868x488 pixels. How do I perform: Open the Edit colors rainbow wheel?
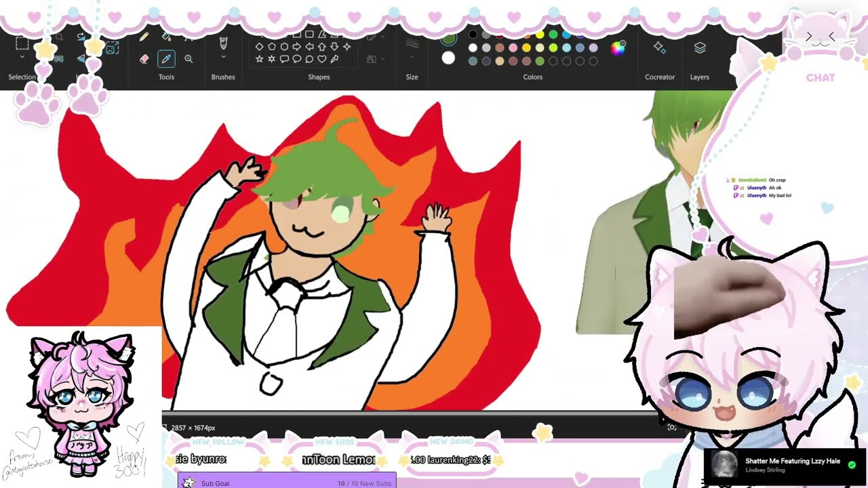click(618, 48)
